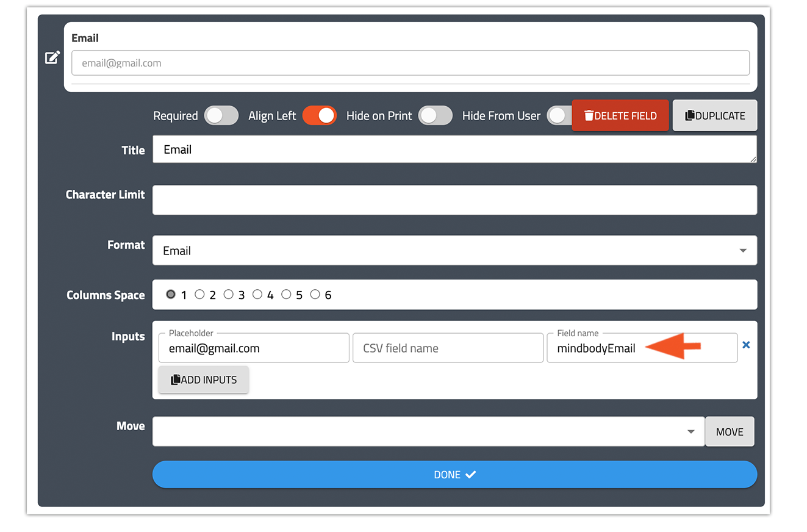
Task: Select Columns Space option 3
Action: tap(228, 295)
